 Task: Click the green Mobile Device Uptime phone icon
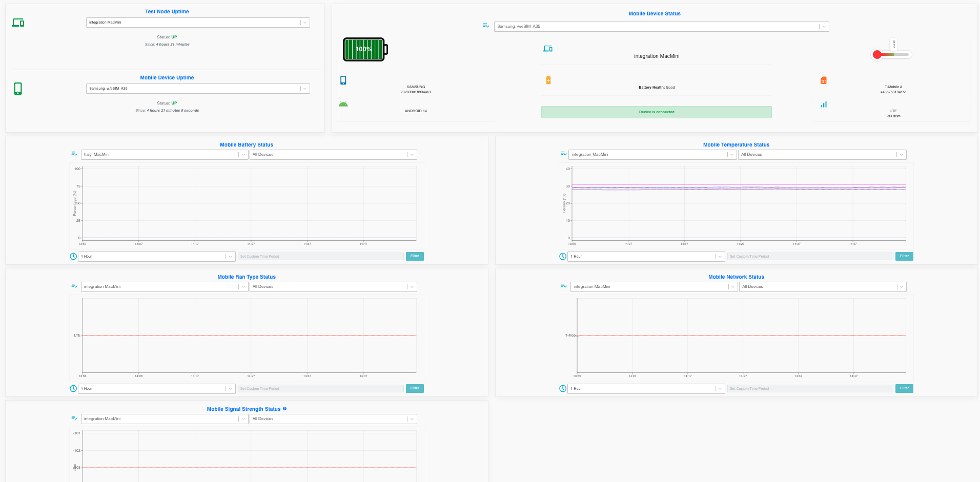[18, 89]
